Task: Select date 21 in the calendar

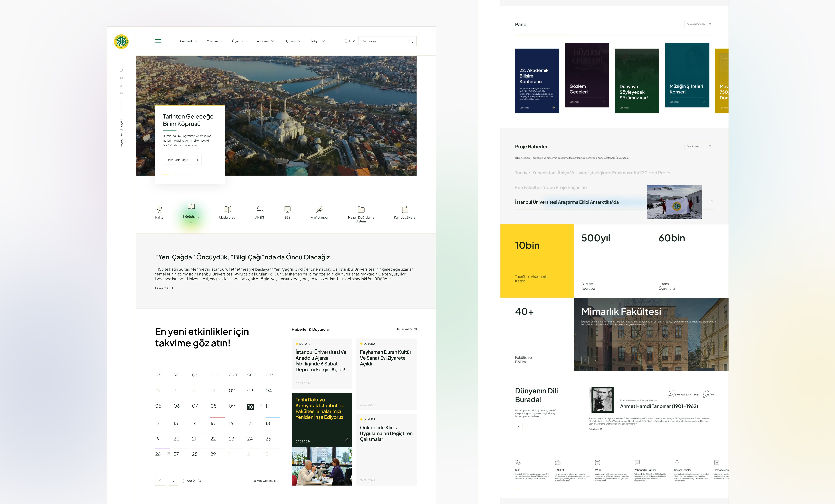Action: click(x=194, y=439)
